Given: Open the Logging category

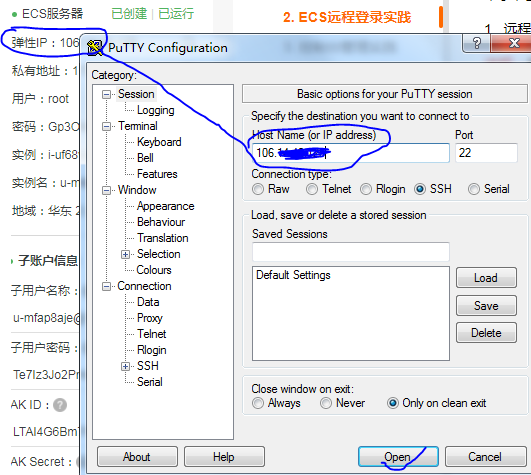Looking at the screenshot, I should (155, 110).
